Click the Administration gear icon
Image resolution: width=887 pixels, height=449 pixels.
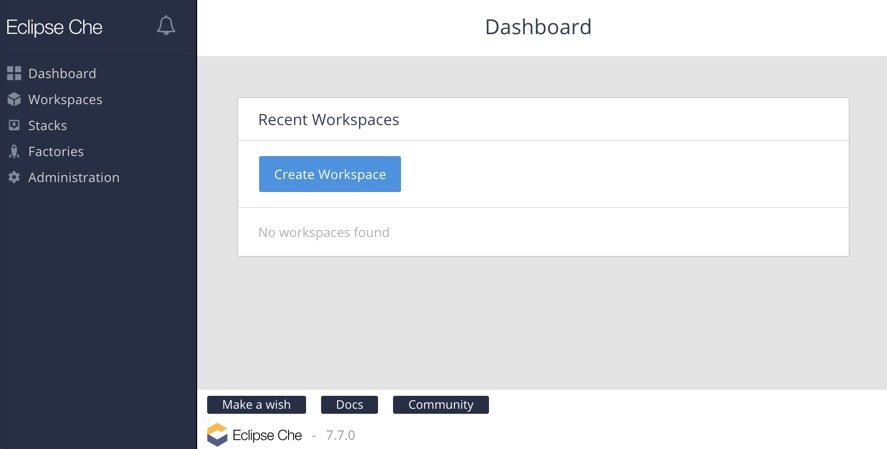coord(14,177)
